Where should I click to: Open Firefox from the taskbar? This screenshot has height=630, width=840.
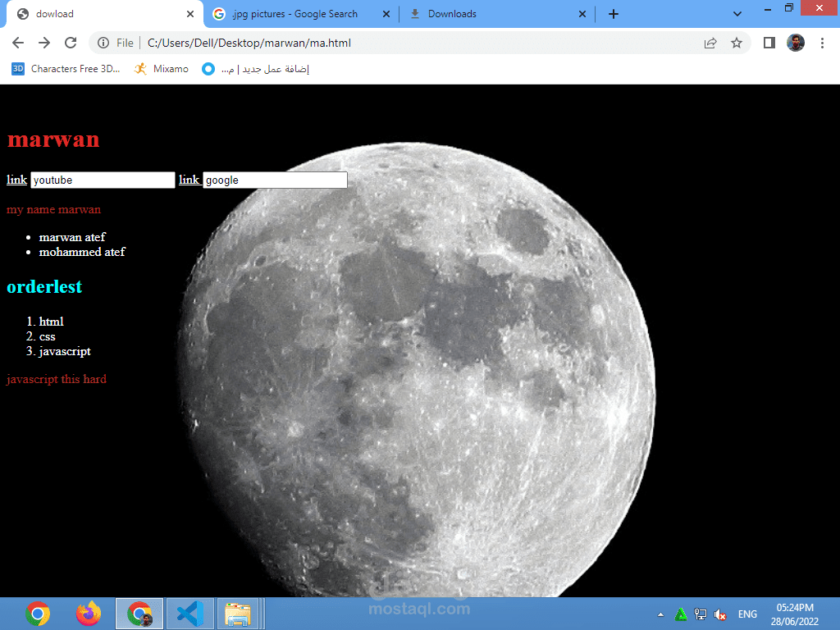click(89, 614)
